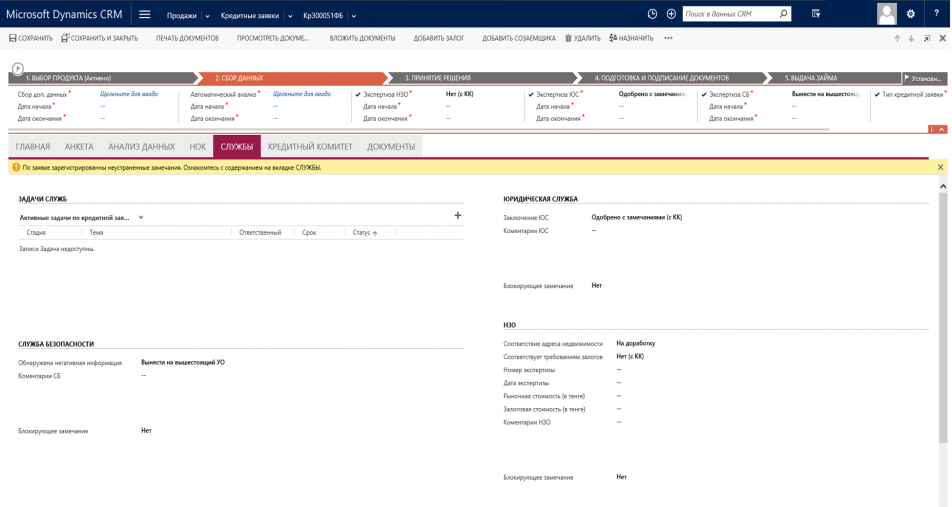This screenshot has width=952, height=507.
Task: Open more commands ellipsis menu
Action: 668,38
